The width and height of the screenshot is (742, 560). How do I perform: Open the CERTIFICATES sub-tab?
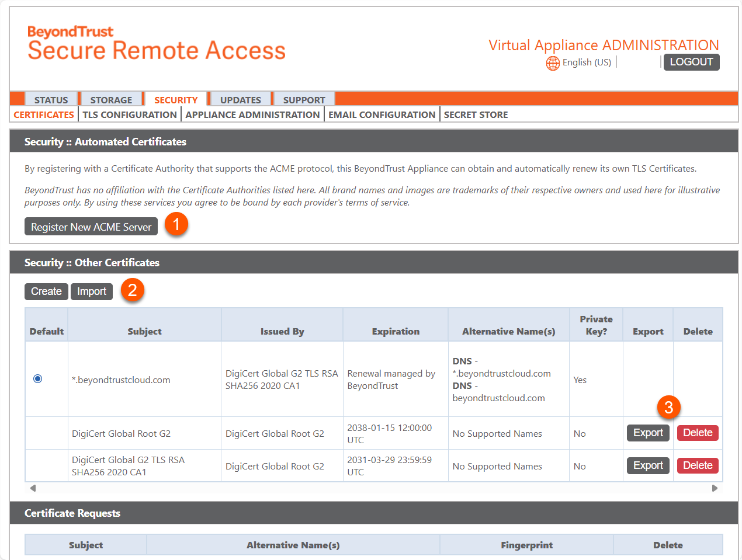44,114
